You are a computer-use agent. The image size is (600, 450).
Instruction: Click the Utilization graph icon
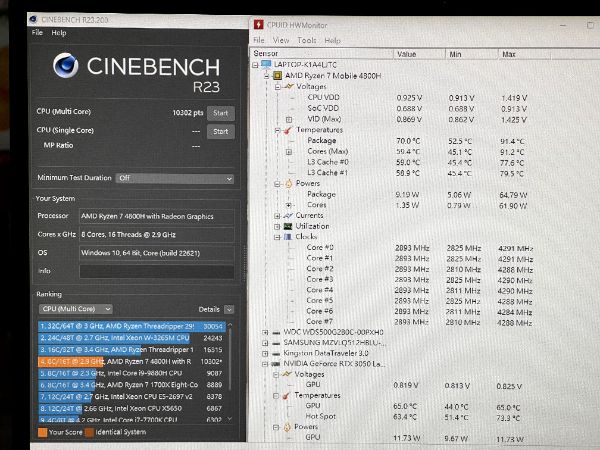tap(288, 226)
